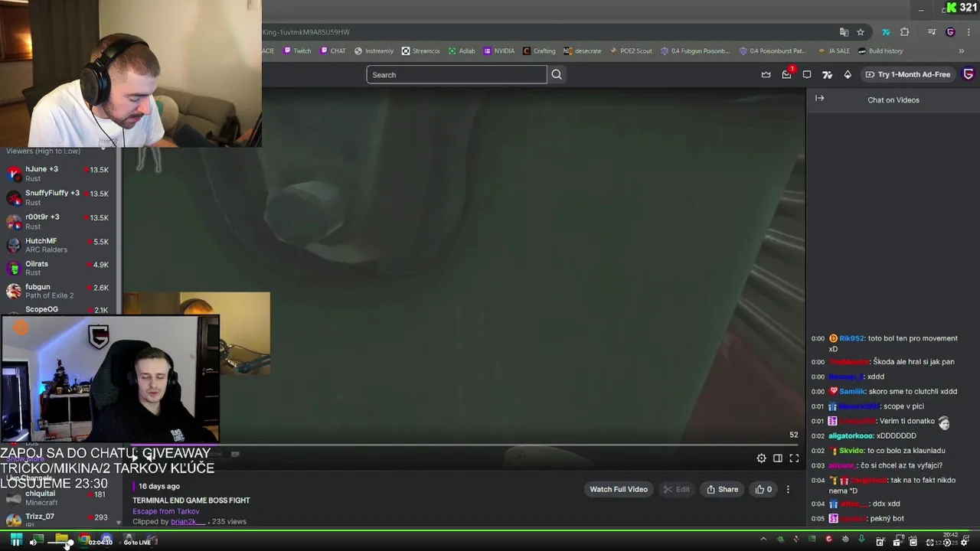Open Twitch notifications inbox with red badge
The image size is (980, 551).
786,74
